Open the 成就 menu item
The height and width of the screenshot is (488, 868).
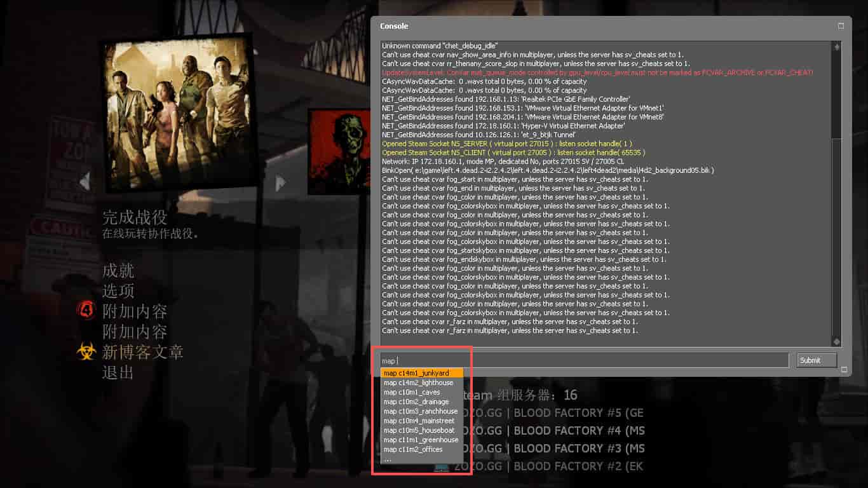[118, 271]
